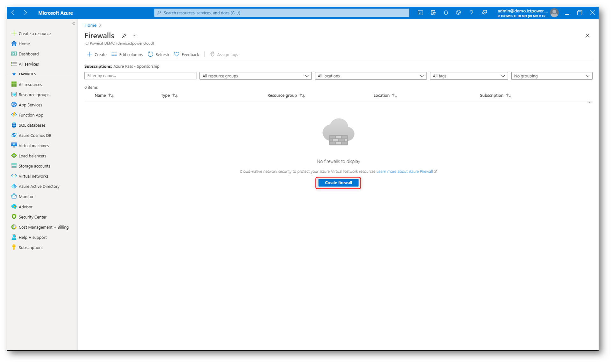Click the Advisor icon
The height and width of the screenshot is (364, 612).
14,206
